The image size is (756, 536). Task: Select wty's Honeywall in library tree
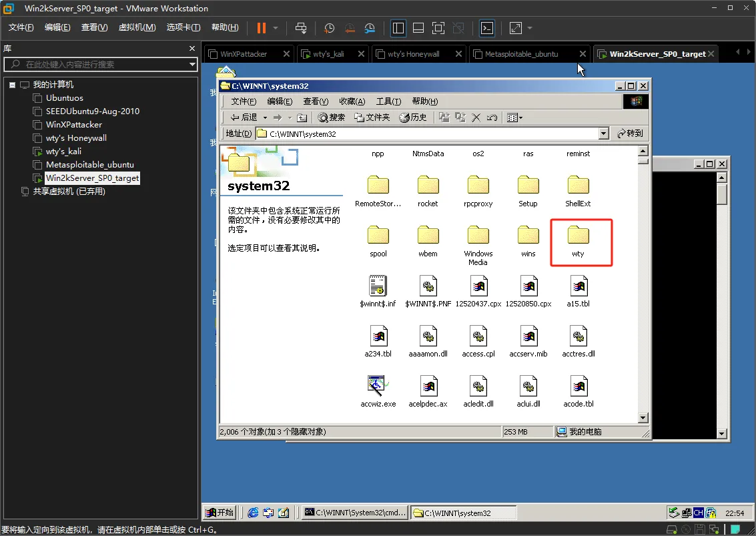(76, 138)
